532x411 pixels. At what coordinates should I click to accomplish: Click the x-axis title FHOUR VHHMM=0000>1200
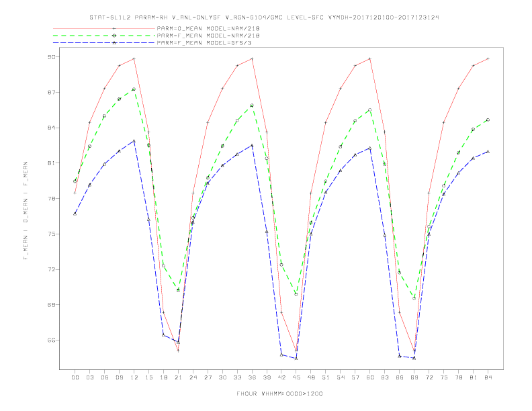click(279, 394)
